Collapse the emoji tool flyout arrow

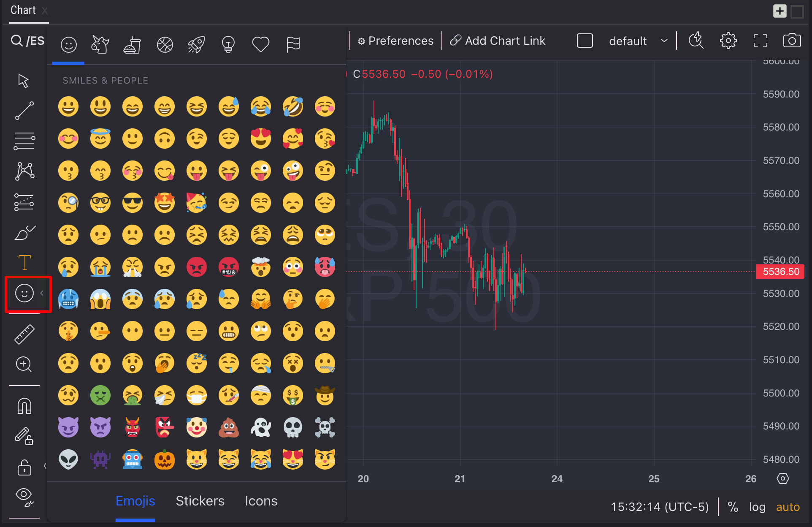pos(42,293)
